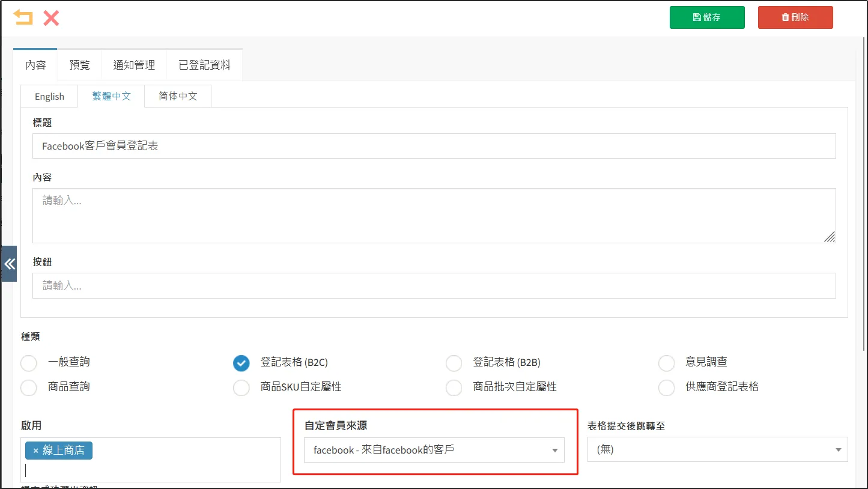868x489 pixels.
Task: Open the 已登記資料 tab
Action: pyautogui.click(x=204, y=65)
